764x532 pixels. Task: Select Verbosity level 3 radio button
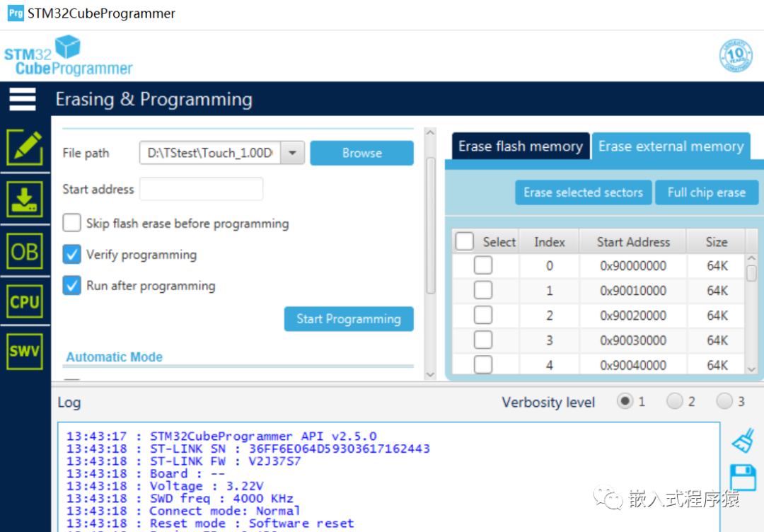724,401
